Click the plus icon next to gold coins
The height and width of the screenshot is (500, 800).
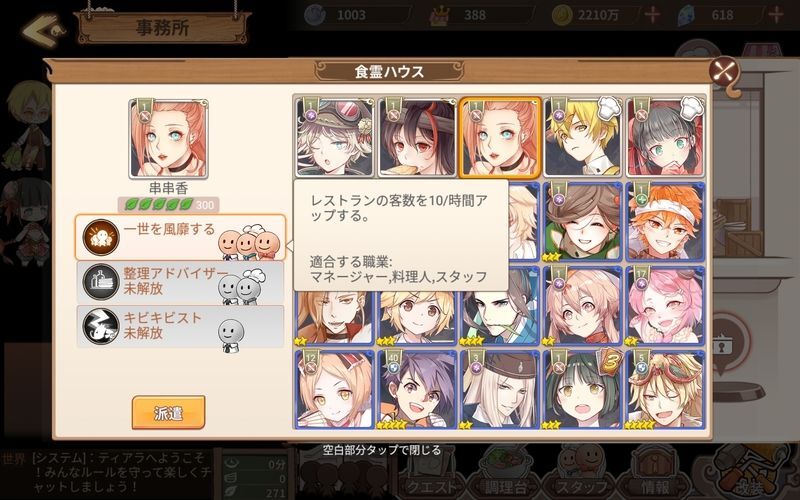point(652,15)
